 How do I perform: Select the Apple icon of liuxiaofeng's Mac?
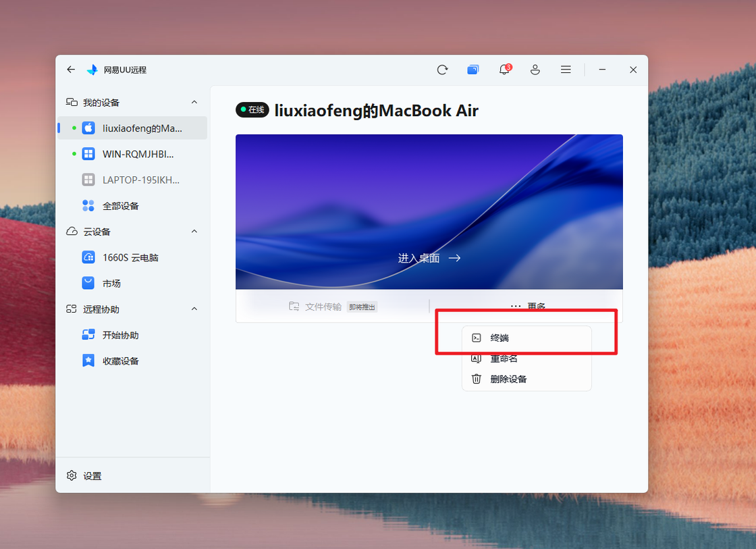pyautogui.click(x=88, y=128)
